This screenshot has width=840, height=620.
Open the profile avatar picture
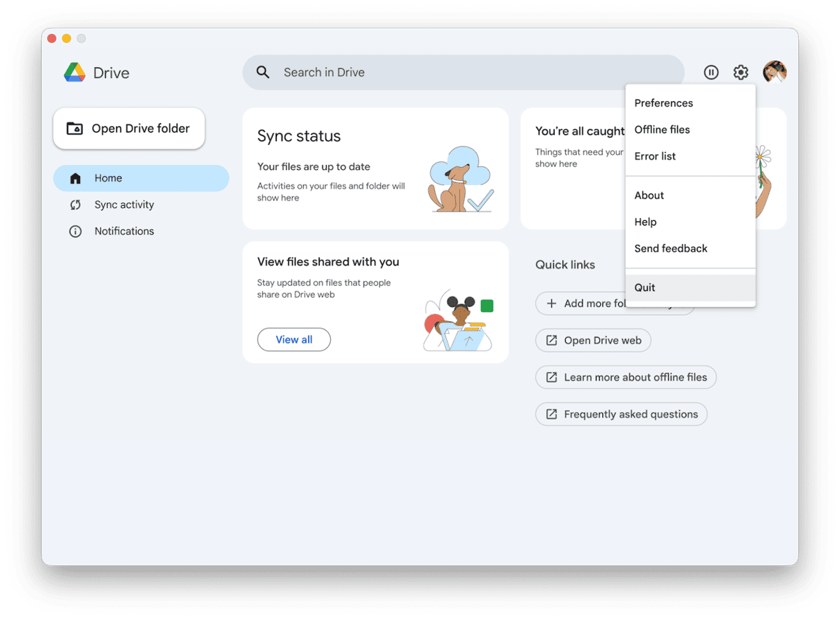774,72
